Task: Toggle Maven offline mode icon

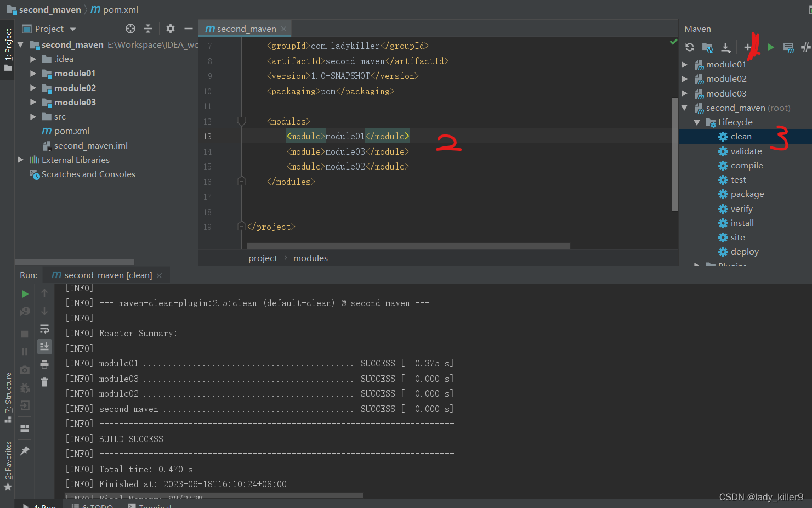Action: 805,48
